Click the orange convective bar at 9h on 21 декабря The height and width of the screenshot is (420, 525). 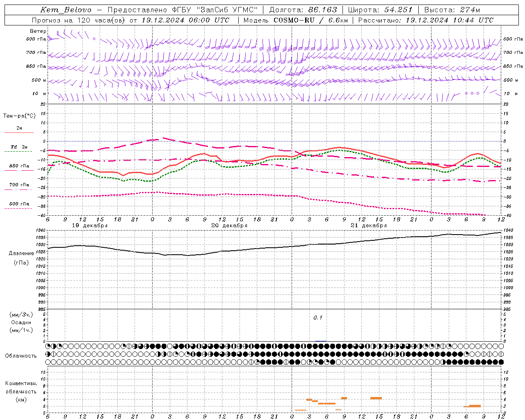click(x=344, y=398)
